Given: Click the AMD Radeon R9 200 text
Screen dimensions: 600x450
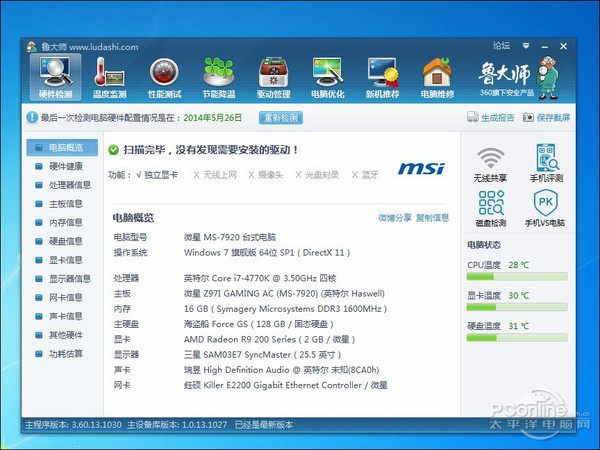Looking at the screenshot, I should click(269, 339).
